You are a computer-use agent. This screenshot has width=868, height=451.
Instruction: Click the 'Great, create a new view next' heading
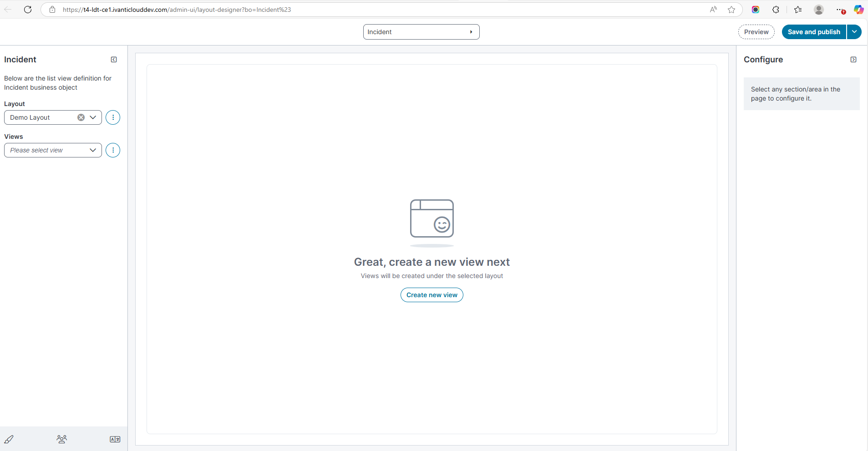432,262
